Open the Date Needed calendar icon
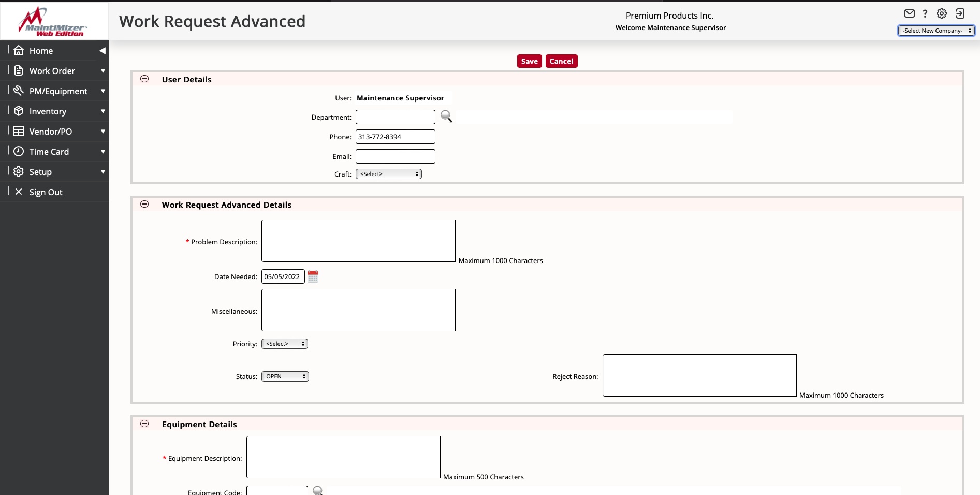 point(313,276)
